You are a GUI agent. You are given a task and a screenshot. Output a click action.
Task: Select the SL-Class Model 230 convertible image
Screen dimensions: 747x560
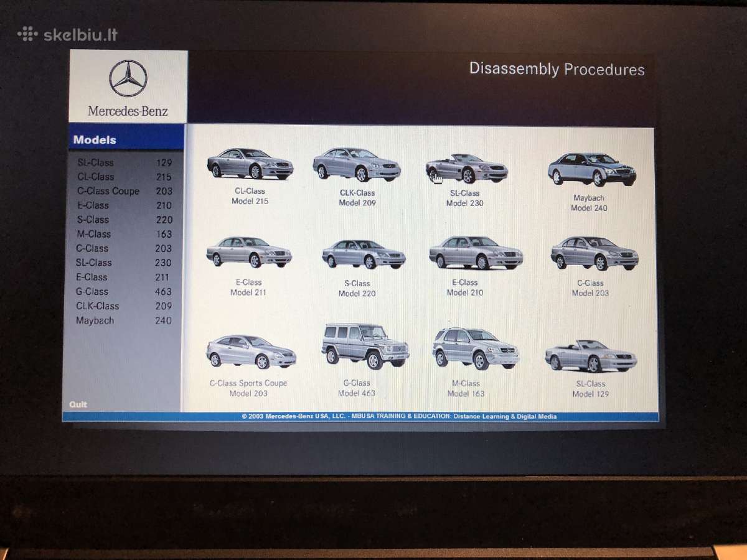tap(466, 168)
